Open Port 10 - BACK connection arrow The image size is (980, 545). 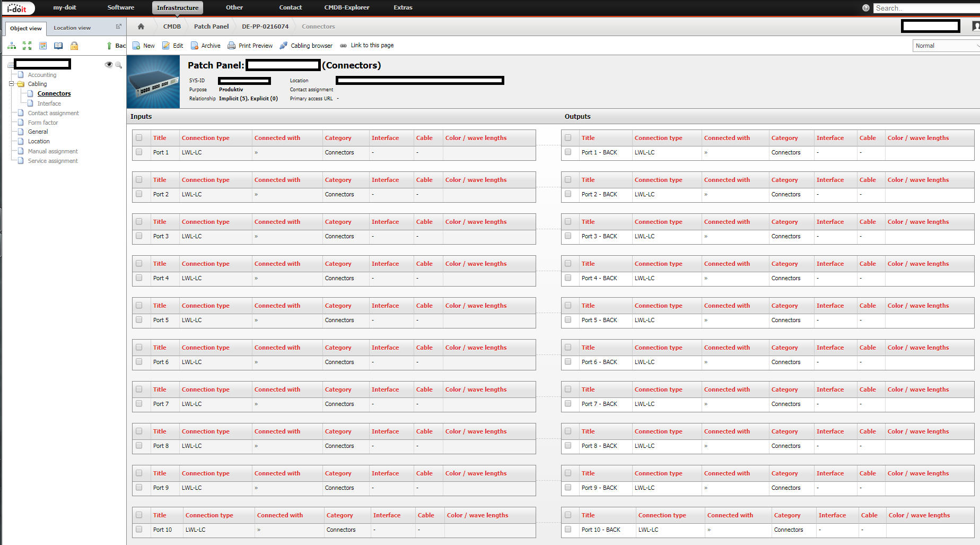pyautogui.click(x=709, y=530)
